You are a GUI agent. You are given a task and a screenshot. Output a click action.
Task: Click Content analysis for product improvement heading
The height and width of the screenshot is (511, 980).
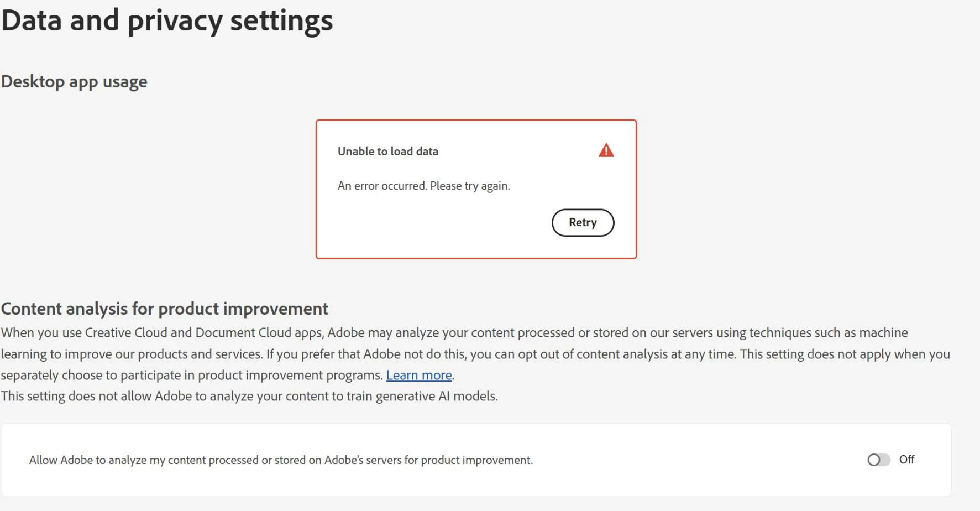coord(164,309)
